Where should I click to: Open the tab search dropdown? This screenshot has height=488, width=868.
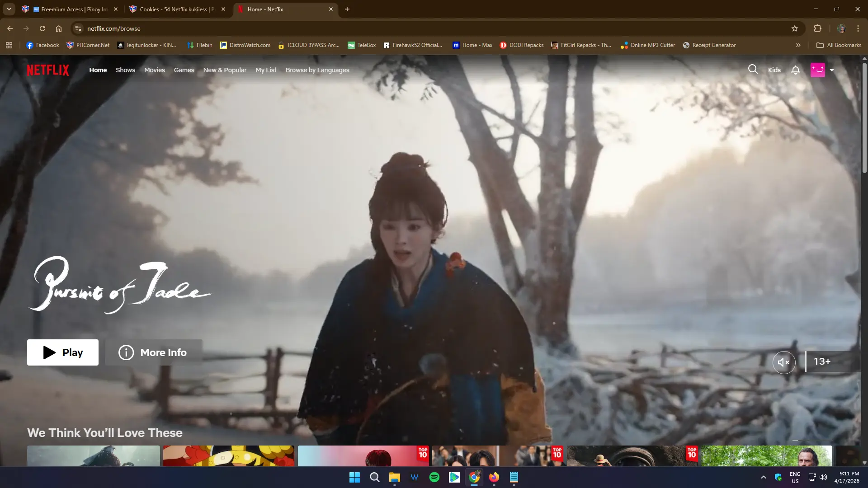click(x=9, y=9)
